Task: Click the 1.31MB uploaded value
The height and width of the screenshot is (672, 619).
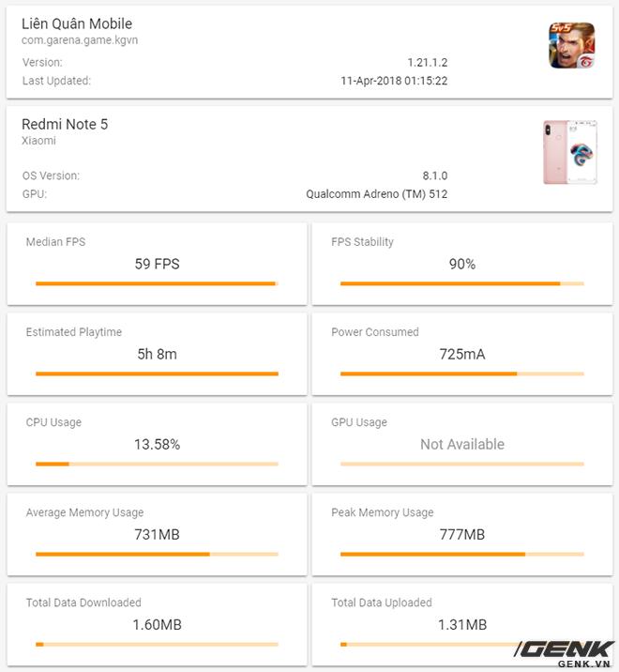Action: 462,625
